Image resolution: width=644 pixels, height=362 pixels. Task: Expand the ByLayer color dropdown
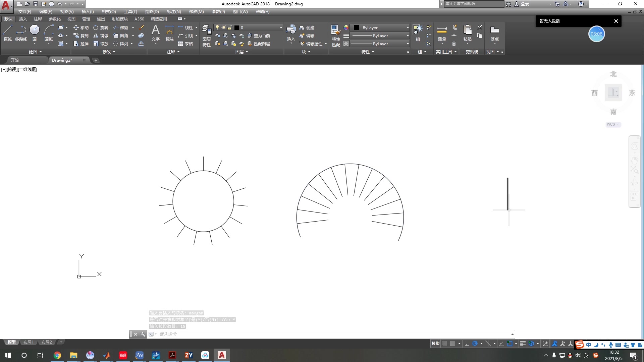click(408, 27)
